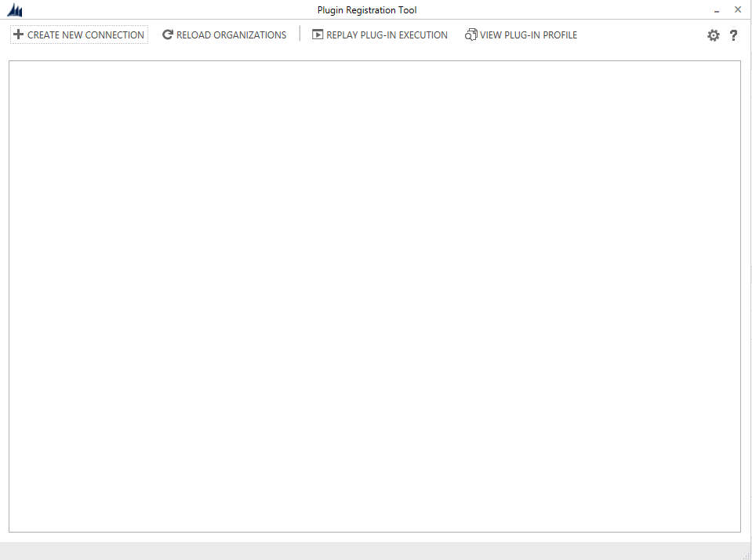Click the resize grip in bottom-right corner
This screenshot has height=560, width=752.
pos(747,555)
